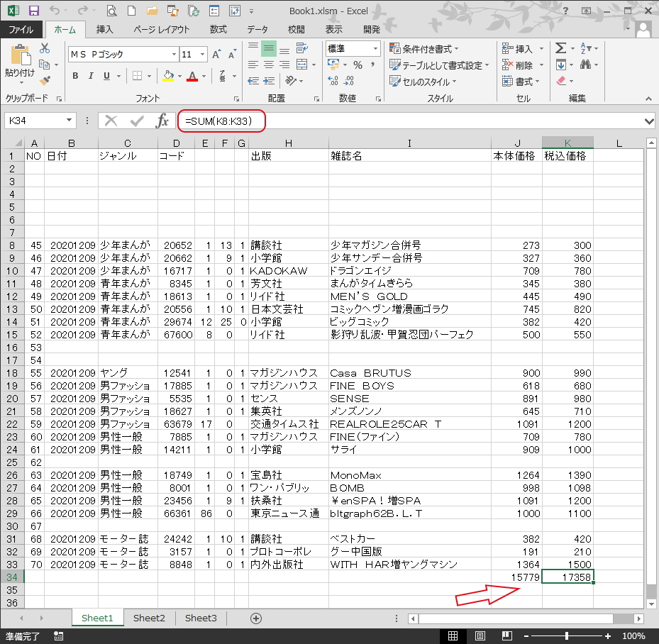
Task: Apply the red font color
Action: 192,76
